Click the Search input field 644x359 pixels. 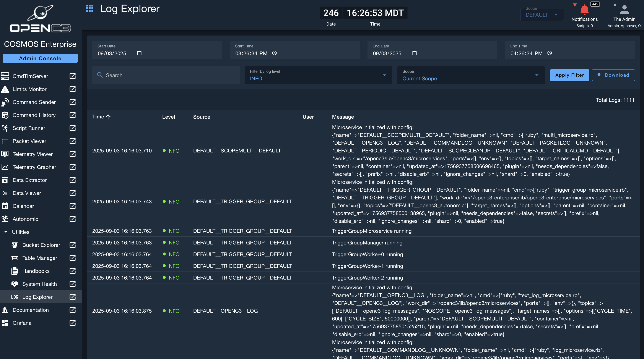166,75
